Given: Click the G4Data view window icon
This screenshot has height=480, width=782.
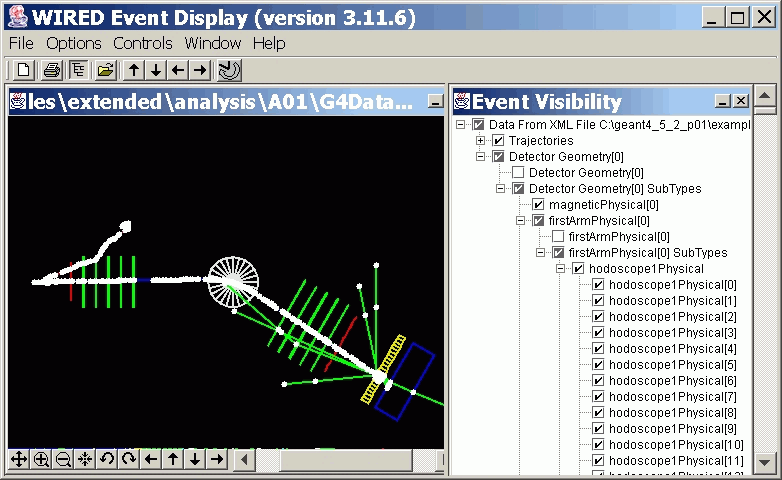Looking at the screenshot, I should click(18, 101).
